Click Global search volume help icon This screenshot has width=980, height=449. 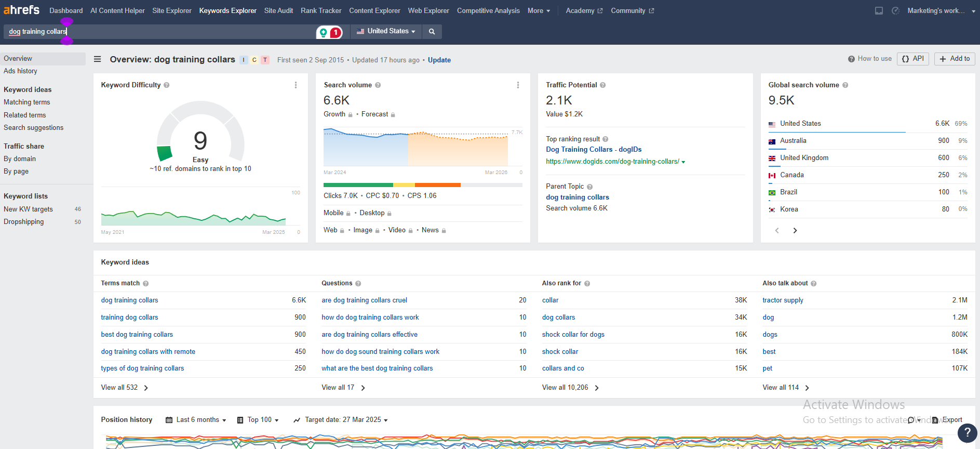coord(845,85)
